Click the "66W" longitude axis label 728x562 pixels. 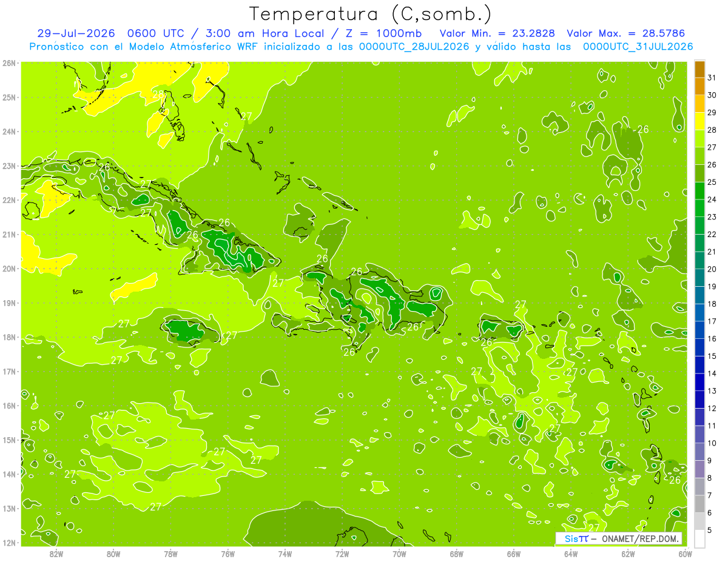click(x=514, y=553)
